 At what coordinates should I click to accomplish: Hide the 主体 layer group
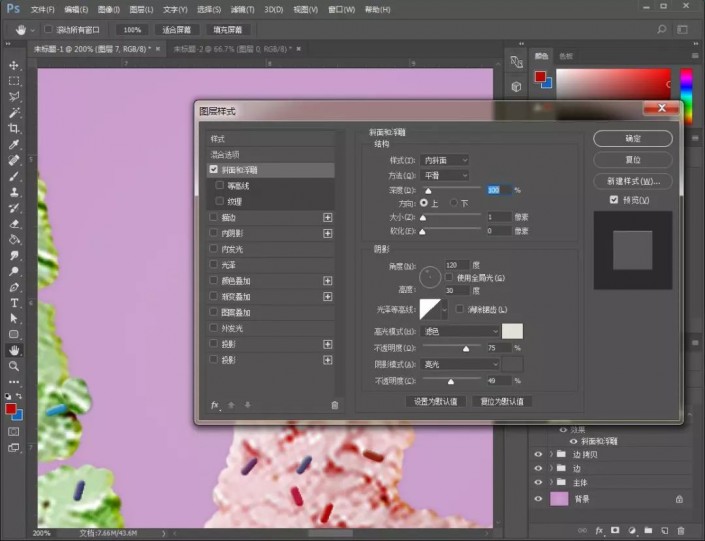click(x=538, y=482)
